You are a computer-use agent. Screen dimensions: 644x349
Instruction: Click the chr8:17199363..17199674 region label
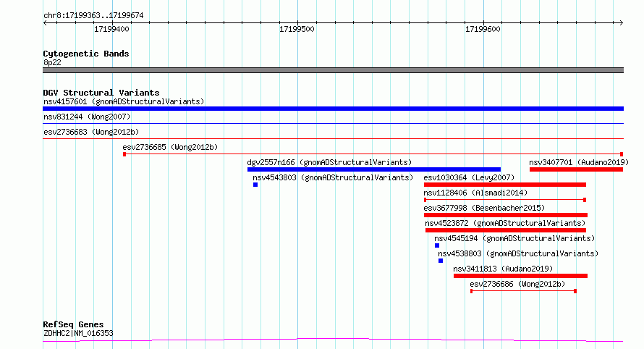(93, 15)
